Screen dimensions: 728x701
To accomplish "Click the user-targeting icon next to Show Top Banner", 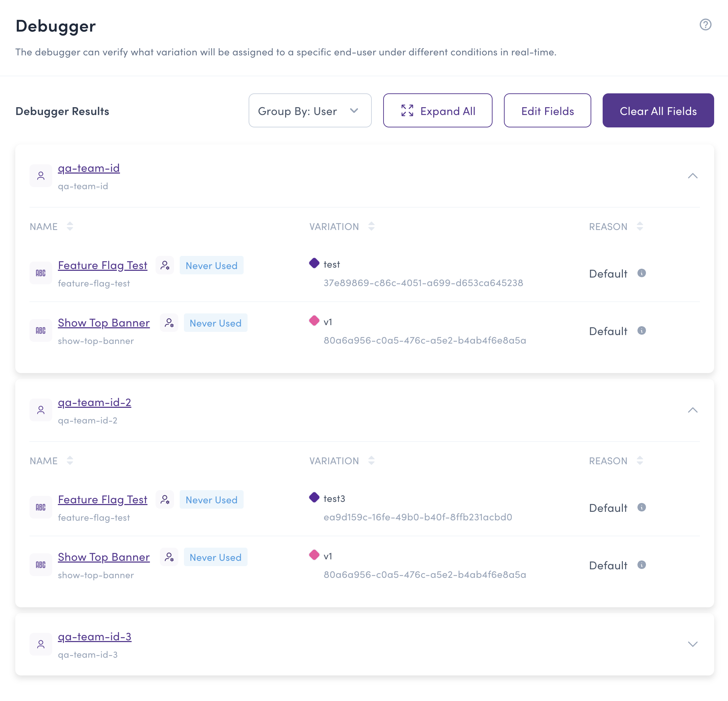I will pyautogui.click(x=169, y=323).
